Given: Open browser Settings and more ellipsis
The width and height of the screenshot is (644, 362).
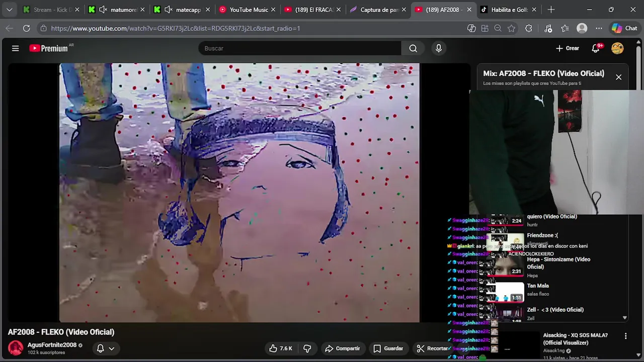Looking at the screenshot, I should (x=599, y=28).
